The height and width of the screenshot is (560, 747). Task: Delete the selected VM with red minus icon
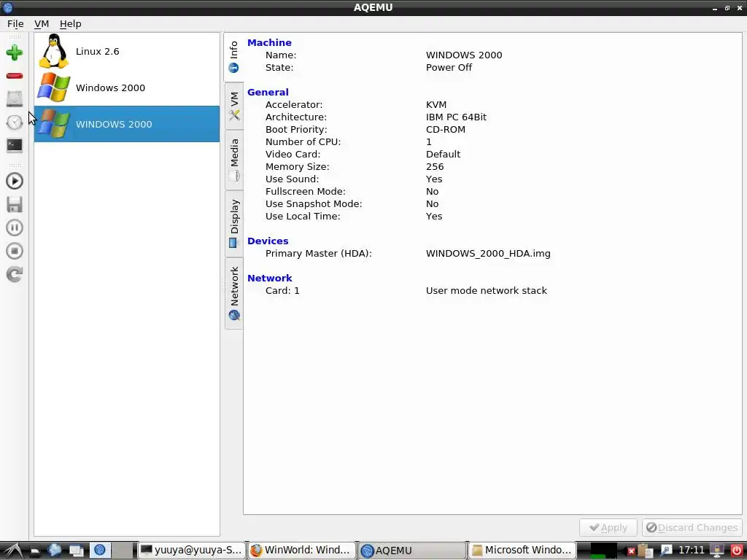click(x=15, y=76)
